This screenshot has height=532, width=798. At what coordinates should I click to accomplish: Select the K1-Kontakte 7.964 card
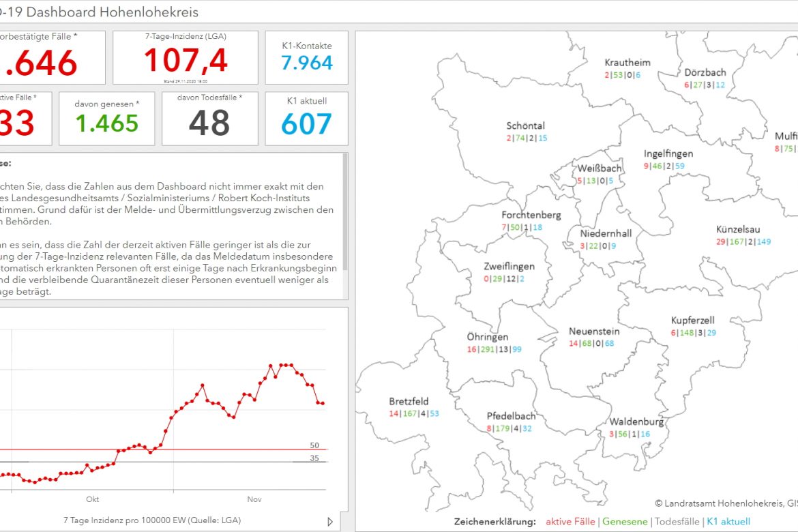coord(306,57)
